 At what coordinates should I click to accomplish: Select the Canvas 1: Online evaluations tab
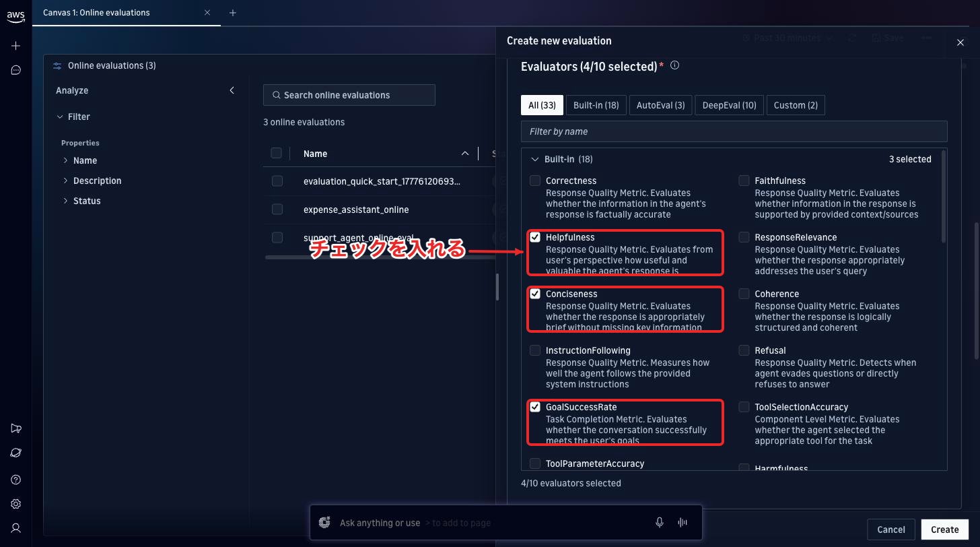[127, 13]
